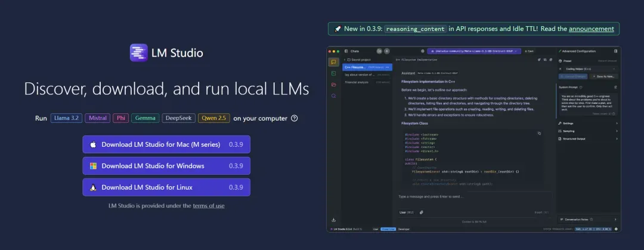The image size is (644, 250).
Task: Open the terms of use link
Action: [209, 206]
